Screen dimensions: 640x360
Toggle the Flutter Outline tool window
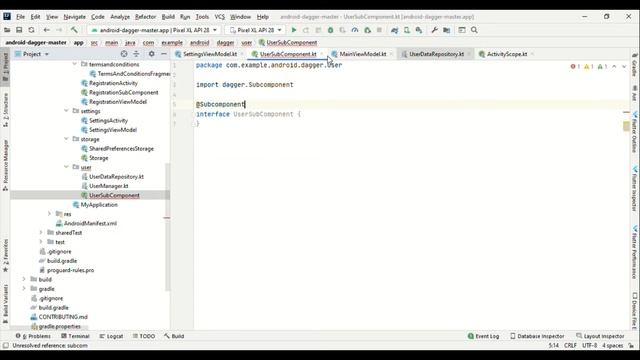pyautogui.click(x=634, y=131)
